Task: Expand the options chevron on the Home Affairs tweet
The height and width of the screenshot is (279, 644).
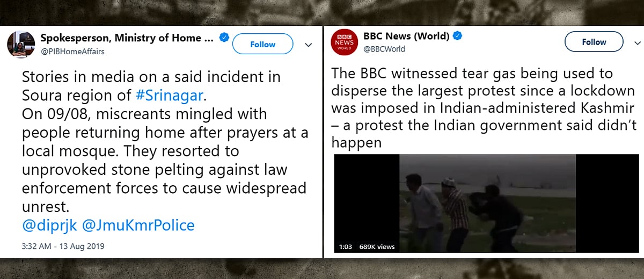Action: [309, 45]
